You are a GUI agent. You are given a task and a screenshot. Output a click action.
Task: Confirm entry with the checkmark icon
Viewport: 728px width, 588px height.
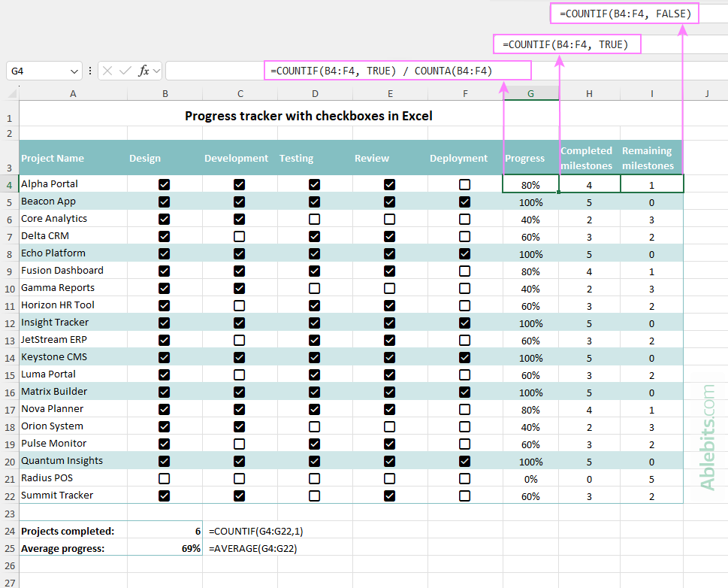125,70
